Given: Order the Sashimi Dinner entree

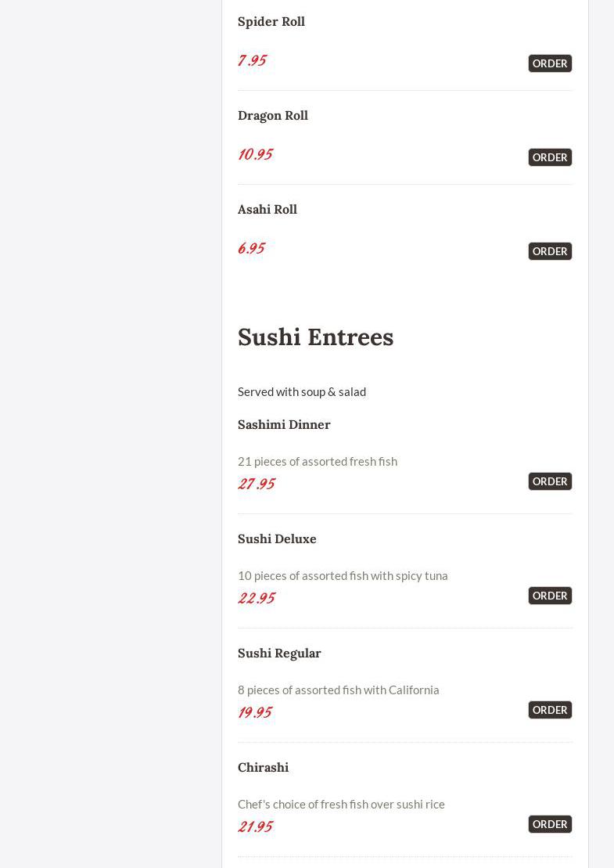Looking at the screenshot, I should (550, 481).
